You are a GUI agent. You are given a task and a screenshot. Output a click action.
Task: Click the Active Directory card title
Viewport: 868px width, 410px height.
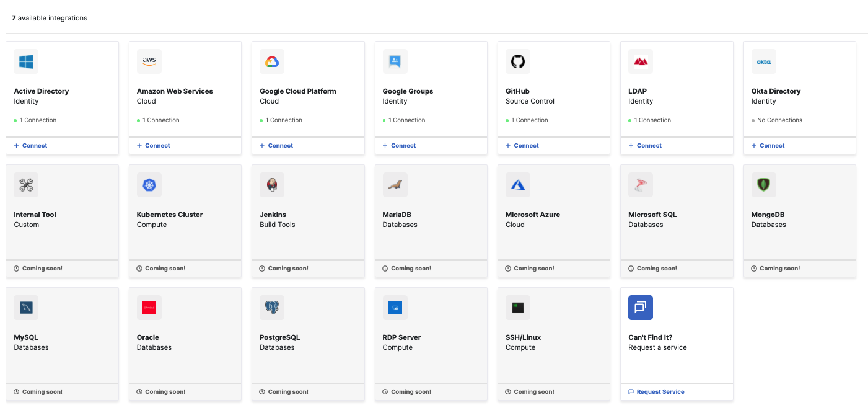(42, 91)
